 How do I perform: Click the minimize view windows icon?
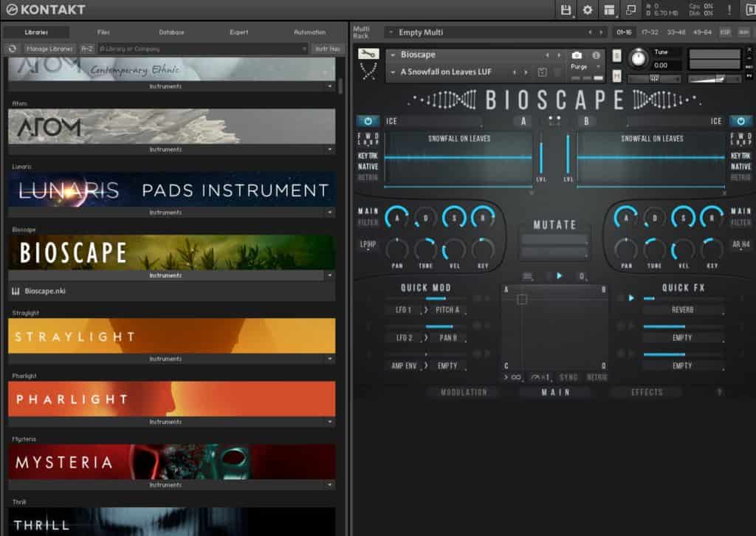tap(630, 10)
